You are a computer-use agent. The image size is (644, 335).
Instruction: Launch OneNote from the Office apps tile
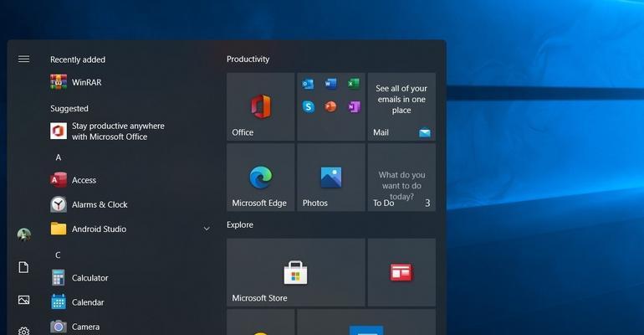354,107
